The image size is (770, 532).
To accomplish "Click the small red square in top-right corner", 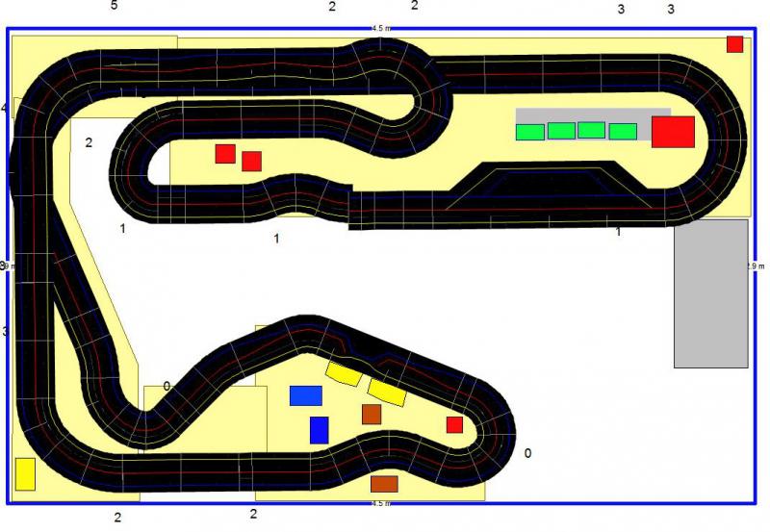I will point(734,44).
